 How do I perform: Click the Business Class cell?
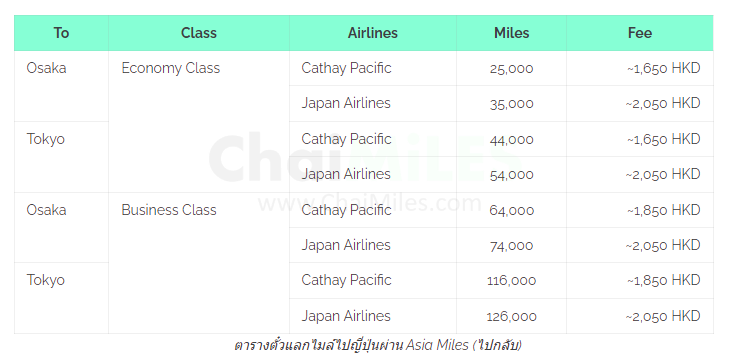coord(199,263)
